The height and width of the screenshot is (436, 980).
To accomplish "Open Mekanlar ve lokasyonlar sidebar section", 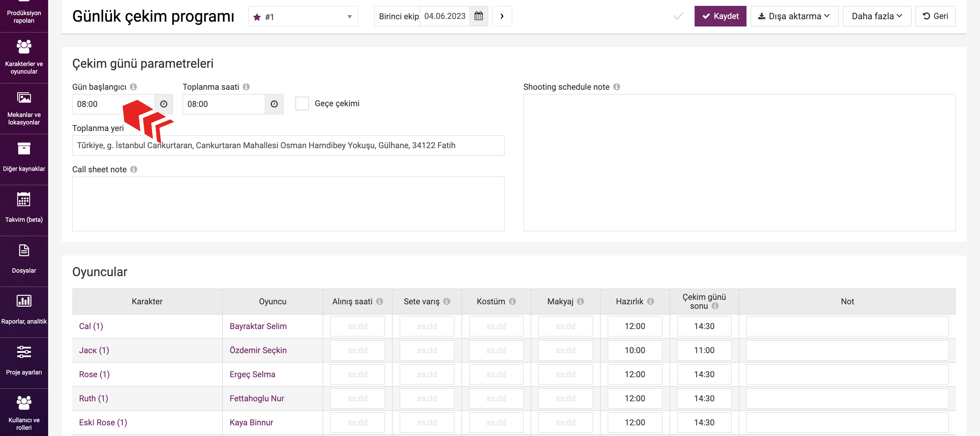I will point(24,108).
